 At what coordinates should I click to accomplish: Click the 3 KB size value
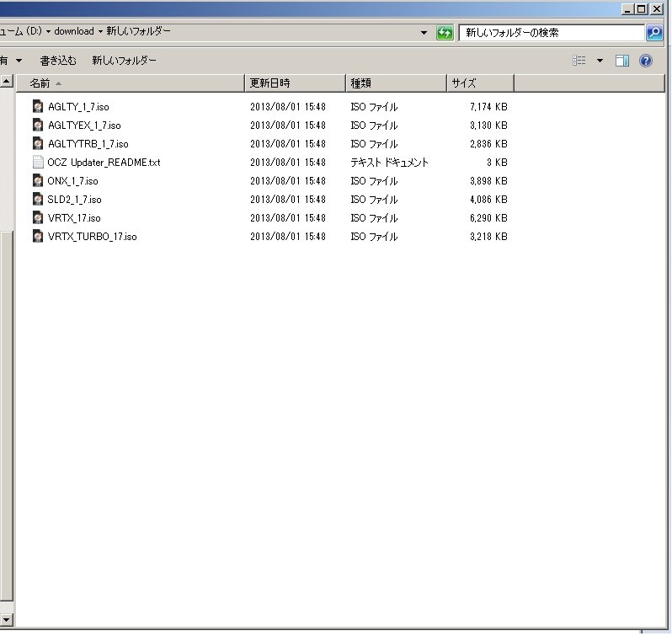[x=497, y=163]
